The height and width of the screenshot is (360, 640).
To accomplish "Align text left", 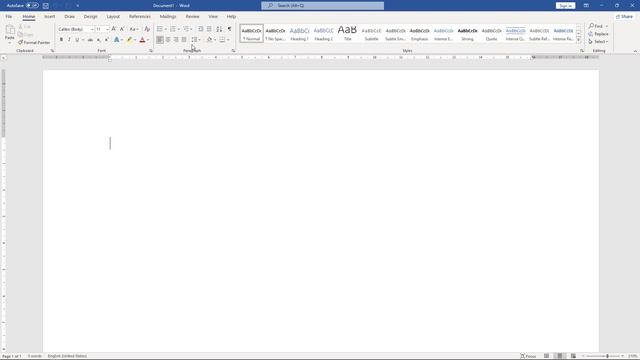I will pos(160,40).
